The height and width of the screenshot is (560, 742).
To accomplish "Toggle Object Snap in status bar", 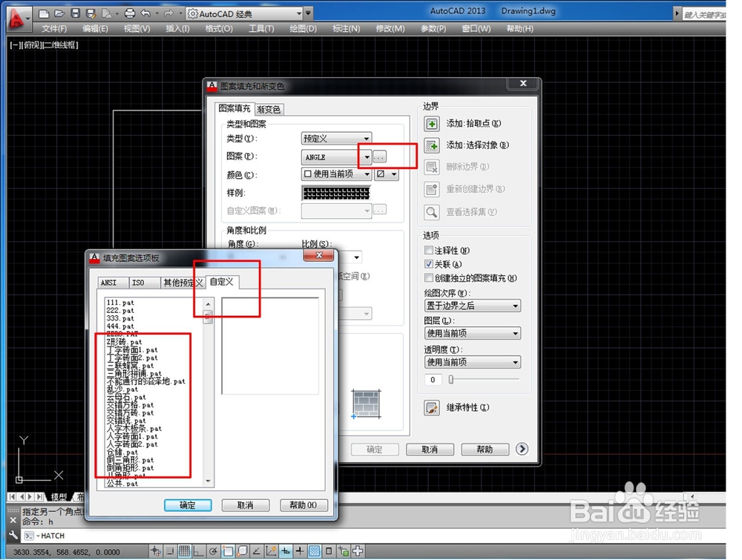I will click(x=228, y=551).
